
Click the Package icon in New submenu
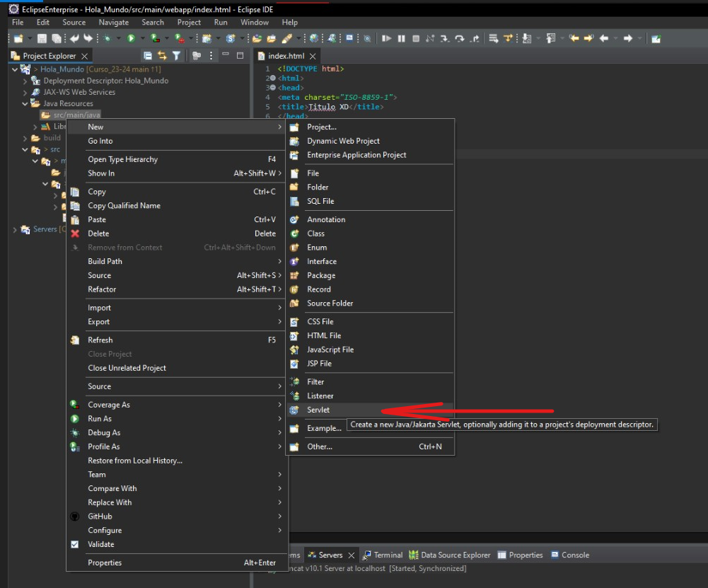[x=294, y=275]
